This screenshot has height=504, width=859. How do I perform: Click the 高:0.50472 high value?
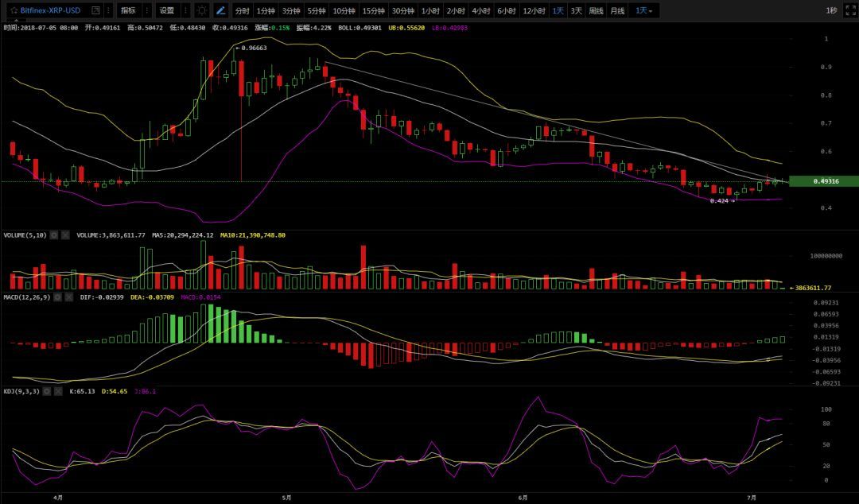point(146,27)
